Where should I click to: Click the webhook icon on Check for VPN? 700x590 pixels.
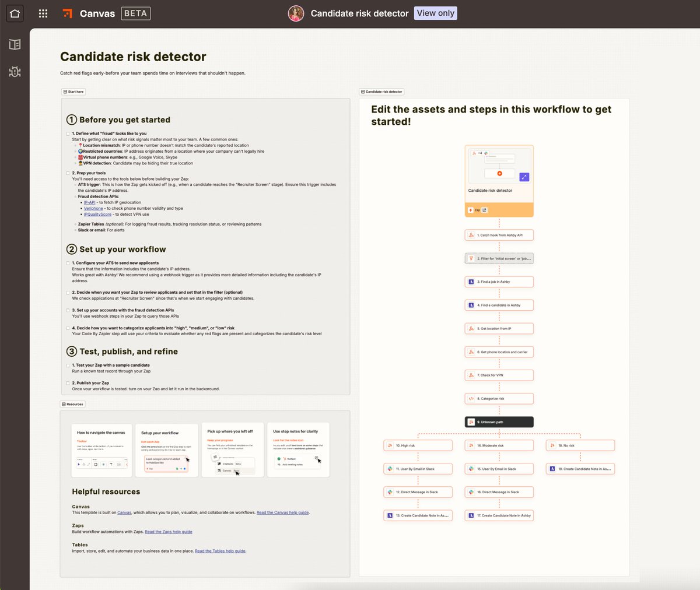point(471,375)
